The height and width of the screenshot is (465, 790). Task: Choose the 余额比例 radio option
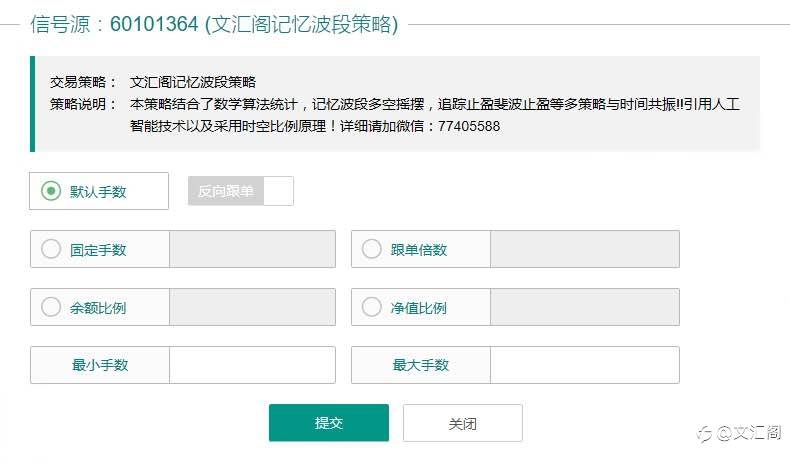51,307
